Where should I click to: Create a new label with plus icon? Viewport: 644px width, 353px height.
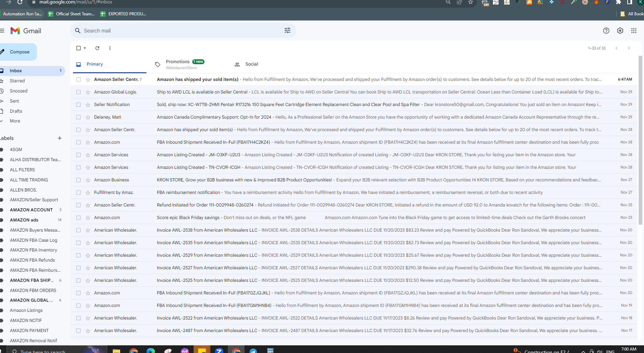(60, 138)
